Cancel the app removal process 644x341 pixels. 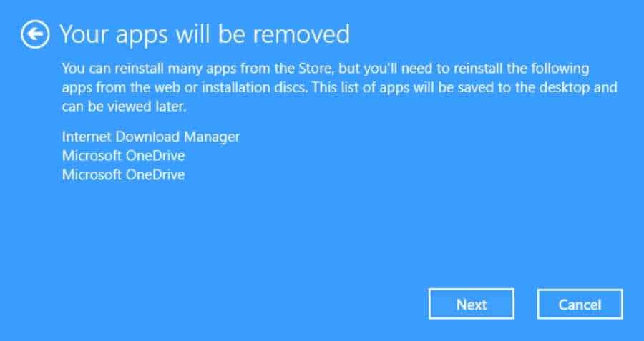[x=580, y=304]
